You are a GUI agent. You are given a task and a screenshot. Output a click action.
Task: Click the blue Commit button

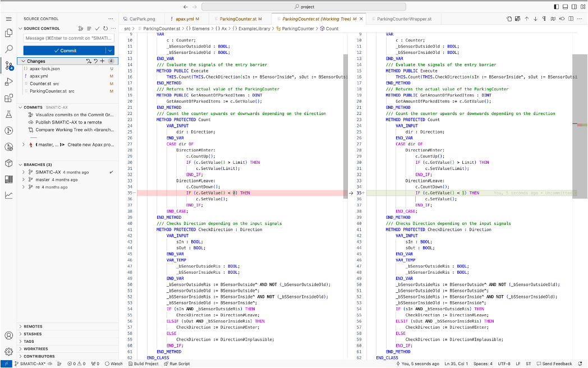click(x=65, y=50)
